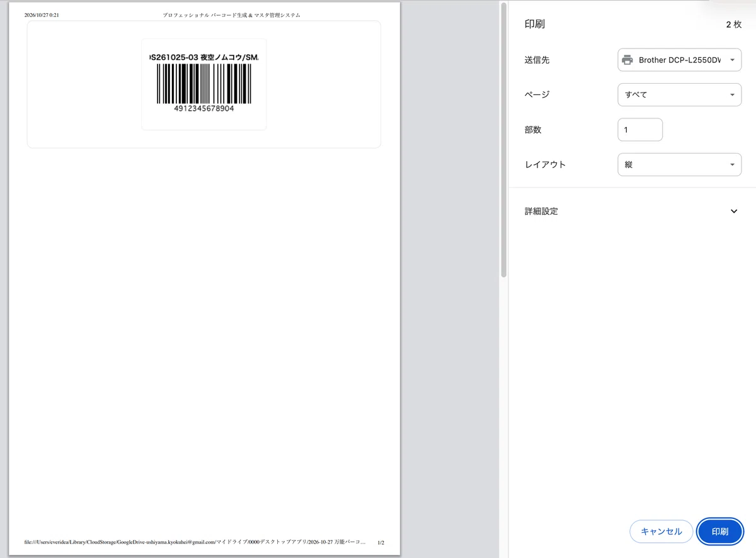756x558 pixels.
Task: Click the キャンセル button
Action: tap(661, 532)
